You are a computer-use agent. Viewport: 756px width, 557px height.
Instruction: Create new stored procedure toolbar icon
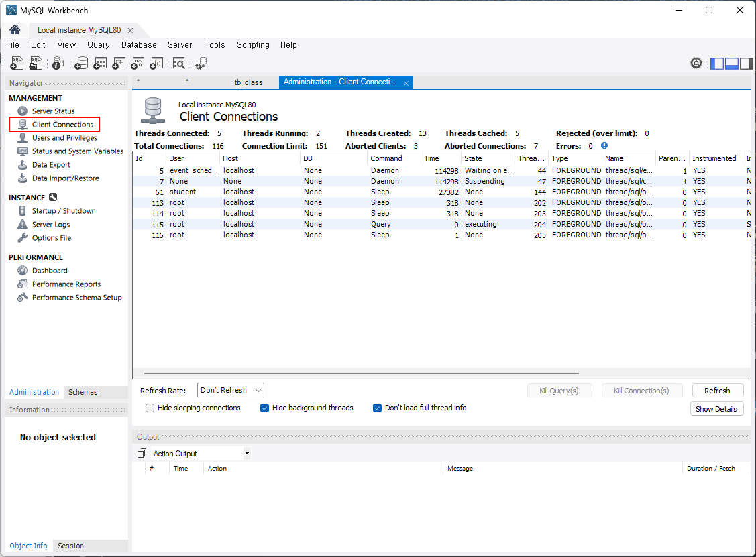click(138, 63)
